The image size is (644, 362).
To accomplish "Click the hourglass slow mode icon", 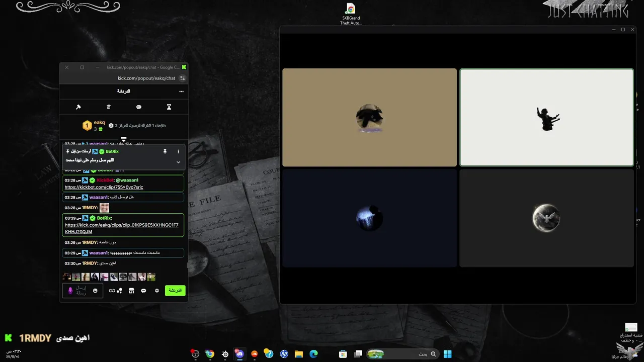I will (169, 107).
